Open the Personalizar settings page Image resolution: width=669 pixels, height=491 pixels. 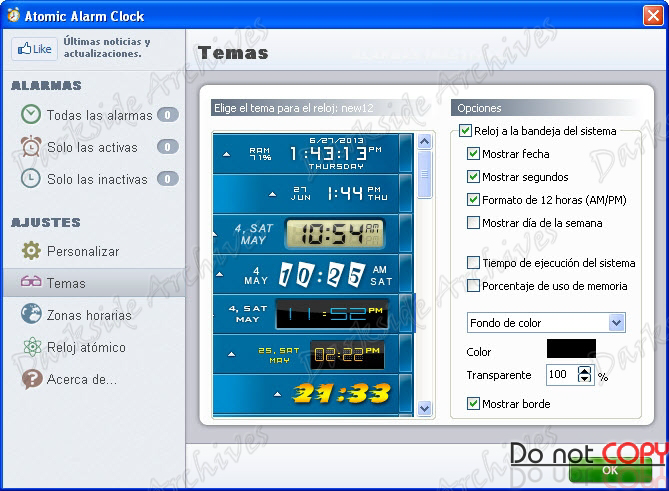[x=83, y=251]
